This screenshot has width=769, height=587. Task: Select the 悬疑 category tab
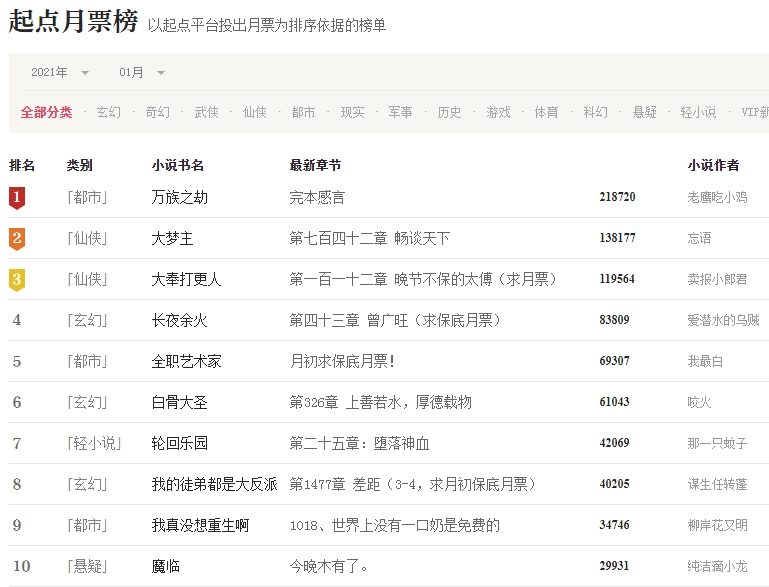[645, 112]
